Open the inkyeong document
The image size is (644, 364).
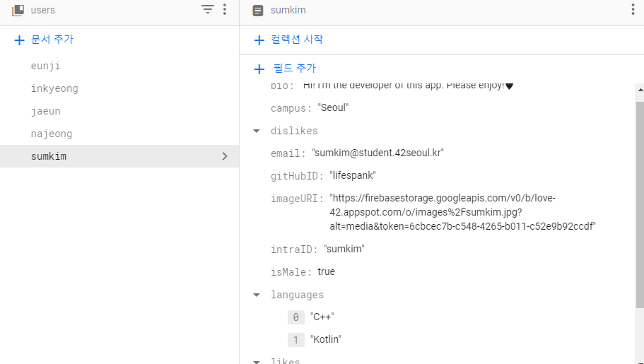(x=54, y=88)
